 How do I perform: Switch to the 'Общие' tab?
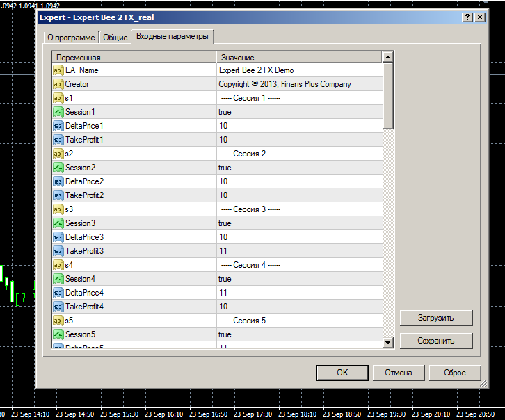(115, 38)
